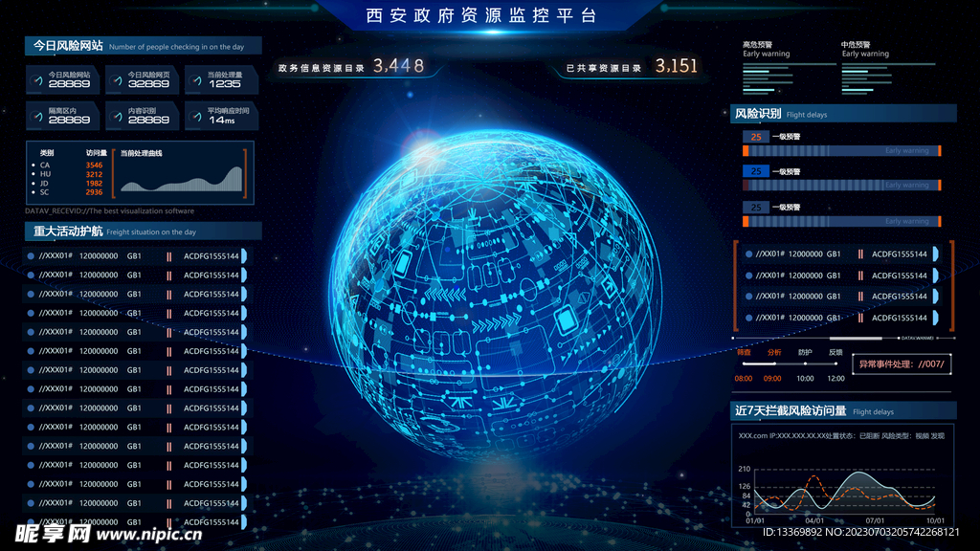Click the 西安政府资源监控平台 title
Viewport: 980px width, 551px height.
tap(481, 15)
